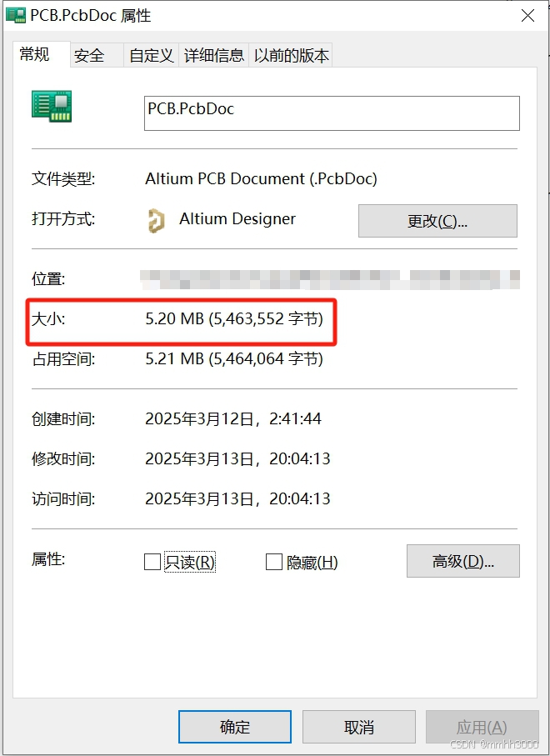Image resolution: width=550 pixels, height=756 pixels.
Task: Click the 应用(A) button
Action: tap(482, 727)
